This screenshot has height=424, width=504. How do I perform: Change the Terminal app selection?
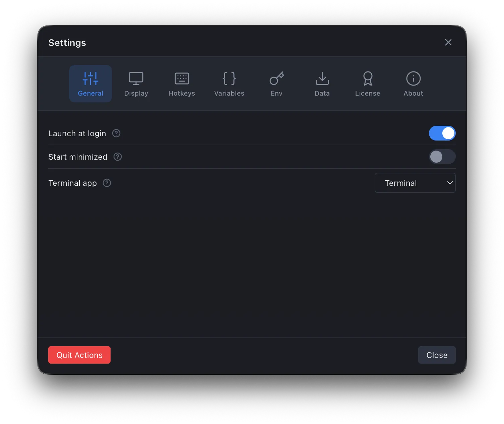tap(415, 183)
